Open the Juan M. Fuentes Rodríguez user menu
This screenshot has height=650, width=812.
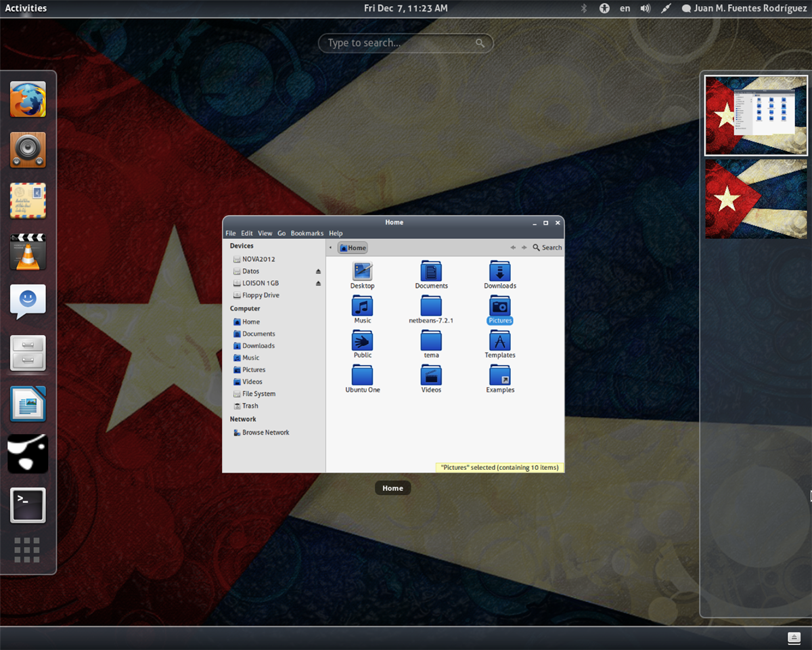(743, 8)
